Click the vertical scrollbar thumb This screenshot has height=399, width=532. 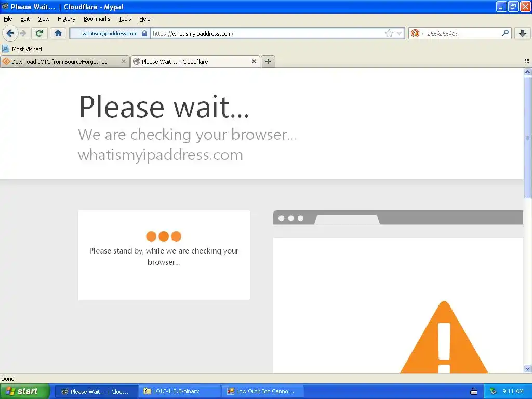click(527, 137)
